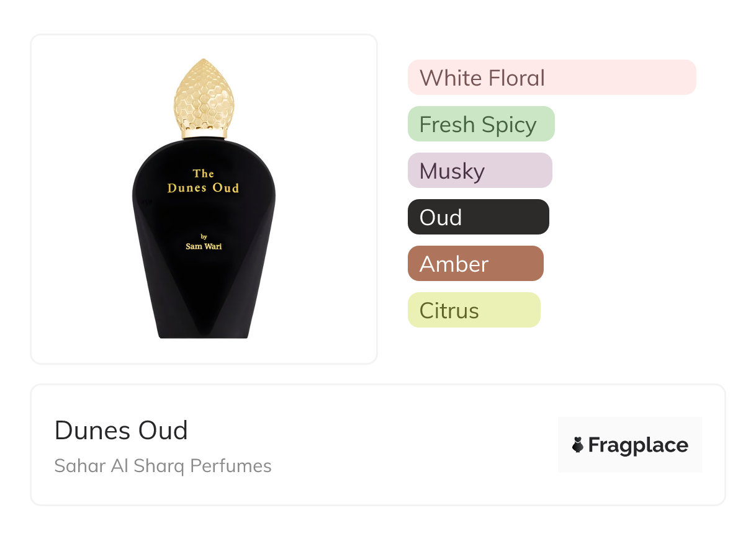This screenshot has height=536, width=756.
Task: Pick the brown Amber accord bar
Action: pyautogui.click(x=475, y=264)
